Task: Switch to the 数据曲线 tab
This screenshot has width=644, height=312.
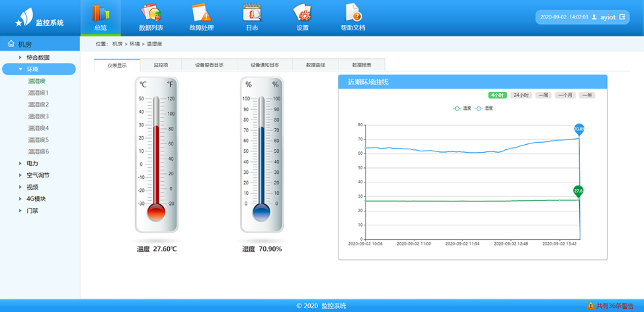Action: (x=315, y=65)
